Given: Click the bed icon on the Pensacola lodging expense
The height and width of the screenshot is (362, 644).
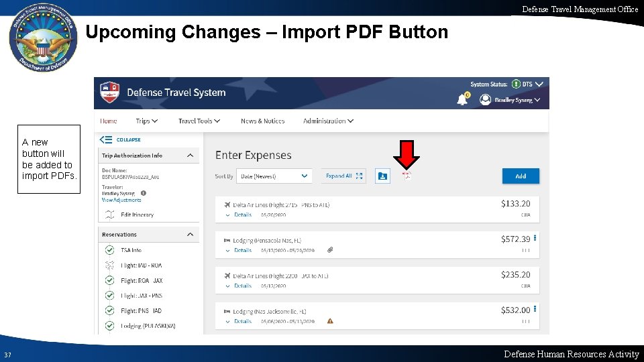Looking at the screenshot, I should (227, 240).
